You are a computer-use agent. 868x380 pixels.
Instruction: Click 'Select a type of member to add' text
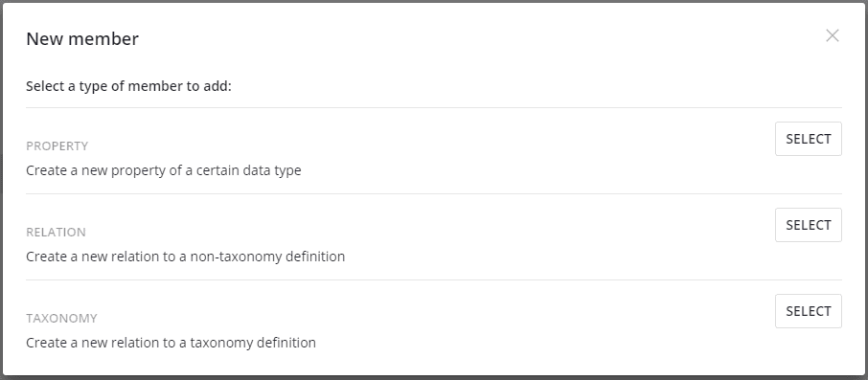coord(128,87)
